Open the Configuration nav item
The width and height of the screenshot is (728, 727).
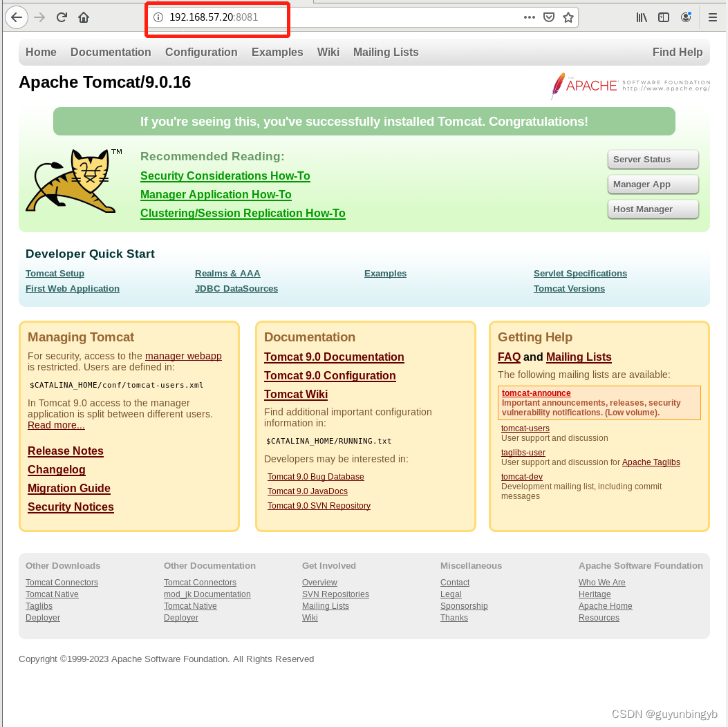click(201, 53)
